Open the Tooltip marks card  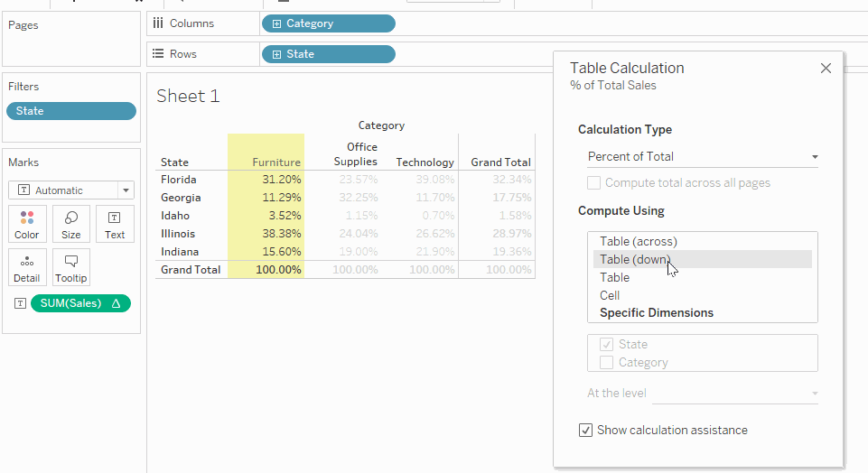click(71, 267)
